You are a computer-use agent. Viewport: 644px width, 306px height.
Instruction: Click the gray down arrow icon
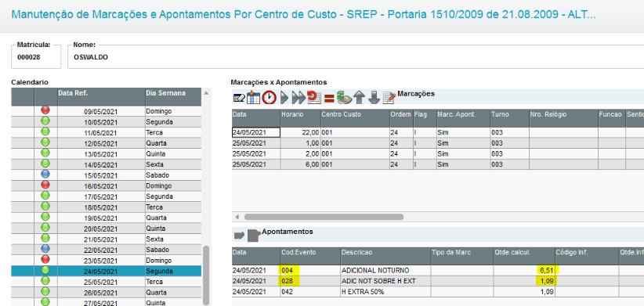point(374,98)
